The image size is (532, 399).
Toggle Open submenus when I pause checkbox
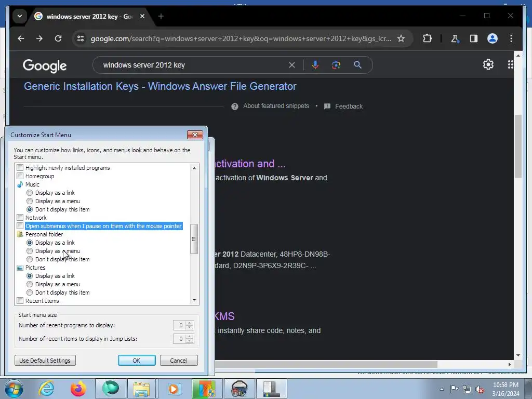tap(20, 226)
